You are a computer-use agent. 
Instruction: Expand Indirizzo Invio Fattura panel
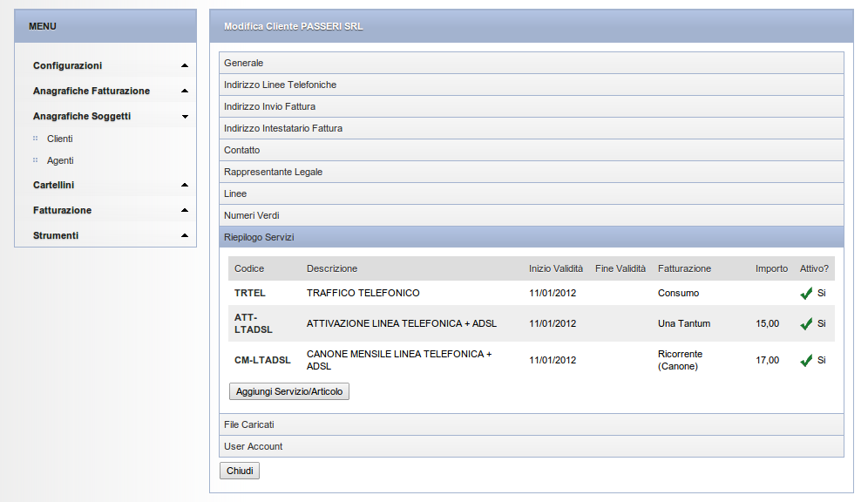click(532, 106)
